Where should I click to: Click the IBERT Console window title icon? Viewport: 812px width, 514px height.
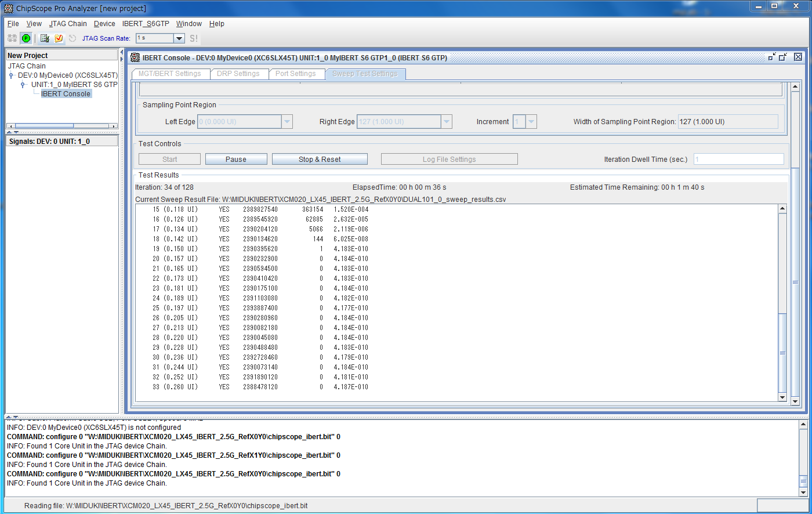[135, 57]
